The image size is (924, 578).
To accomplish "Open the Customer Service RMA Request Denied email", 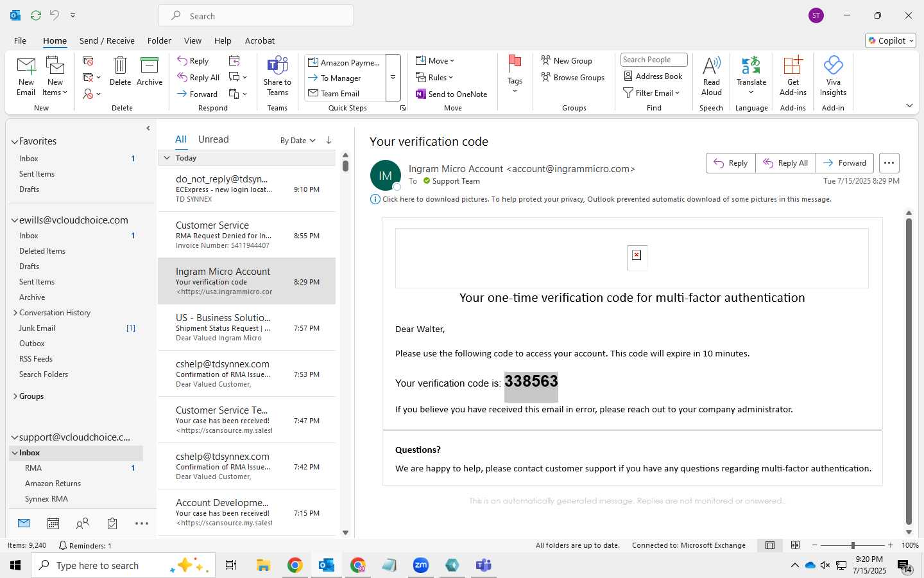I will point(247,235).
